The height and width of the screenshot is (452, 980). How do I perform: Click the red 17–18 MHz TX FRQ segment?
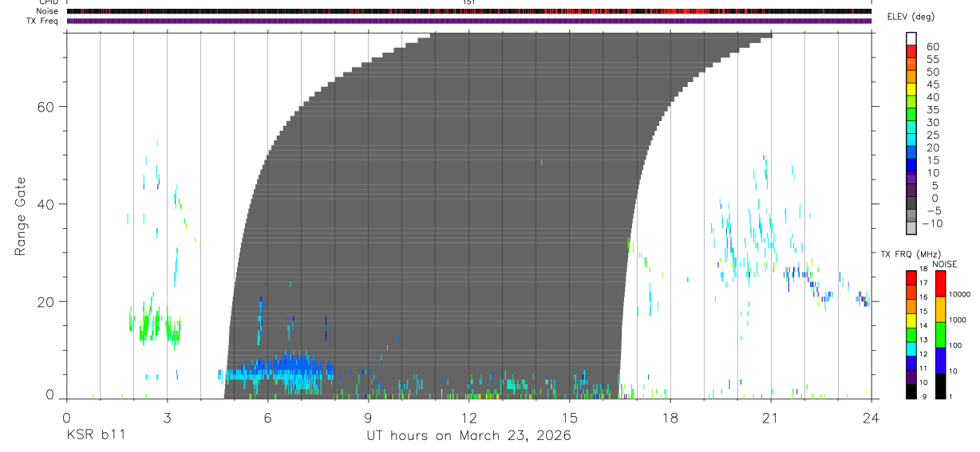[911, 277]
